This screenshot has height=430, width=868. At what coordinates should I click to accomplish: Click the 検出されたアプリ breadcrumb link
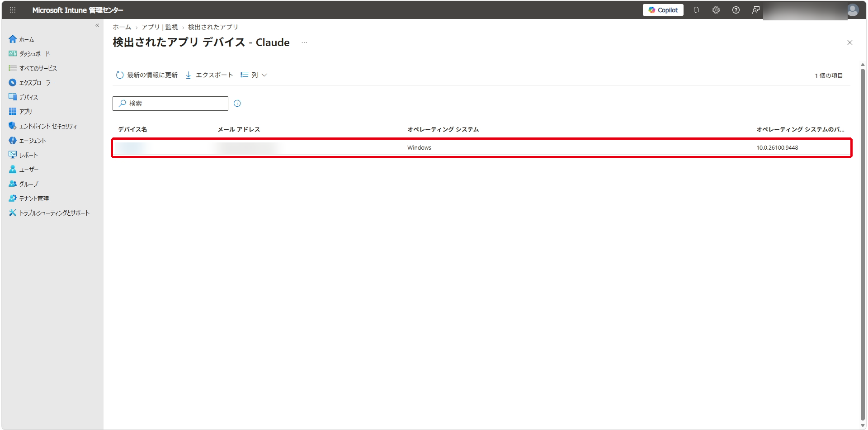tap(213, 27)
